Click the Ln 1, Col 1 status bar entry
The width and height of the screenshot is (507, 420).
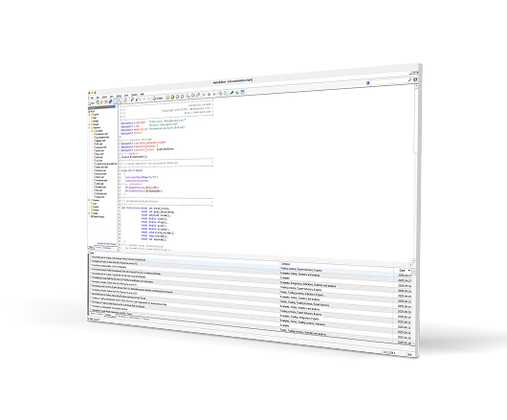pyautogui.click(x=389, y=352)
